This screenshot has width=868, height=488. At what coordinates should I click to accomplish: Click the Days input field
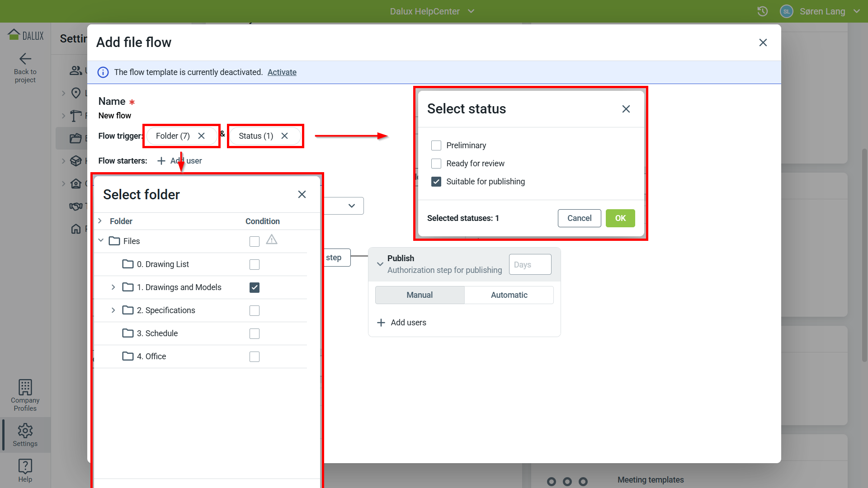530,264
